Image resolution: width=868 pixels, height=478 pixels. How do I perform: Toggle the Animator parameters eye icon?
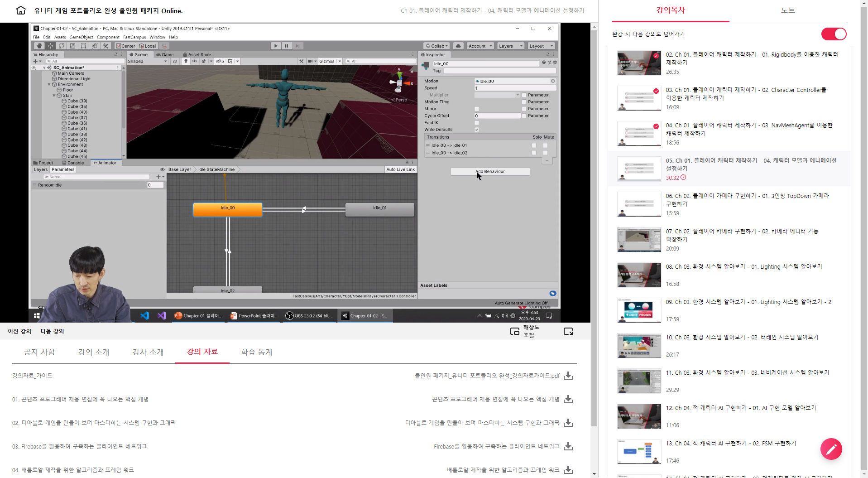162,169
